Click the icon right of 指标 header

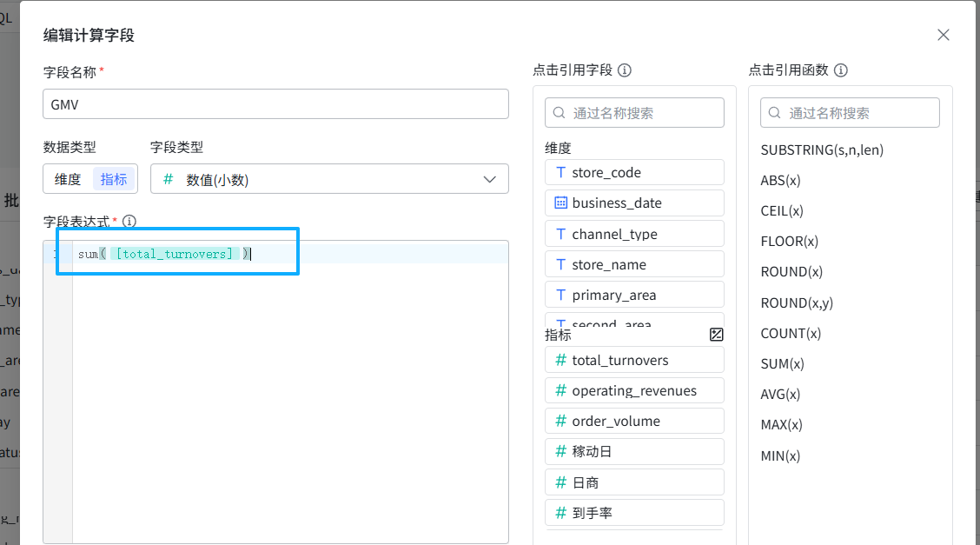coord(716,335)
